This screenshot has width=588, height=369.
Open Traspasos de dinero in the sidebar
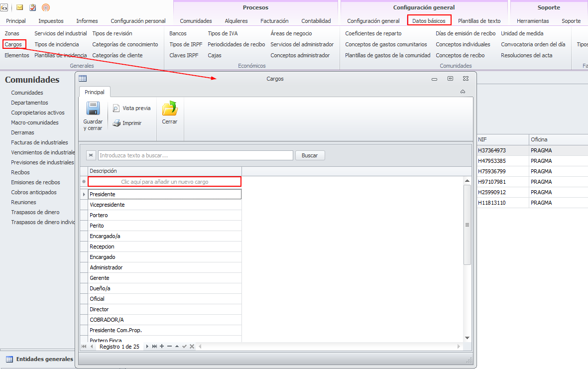[x=35, y=212]
